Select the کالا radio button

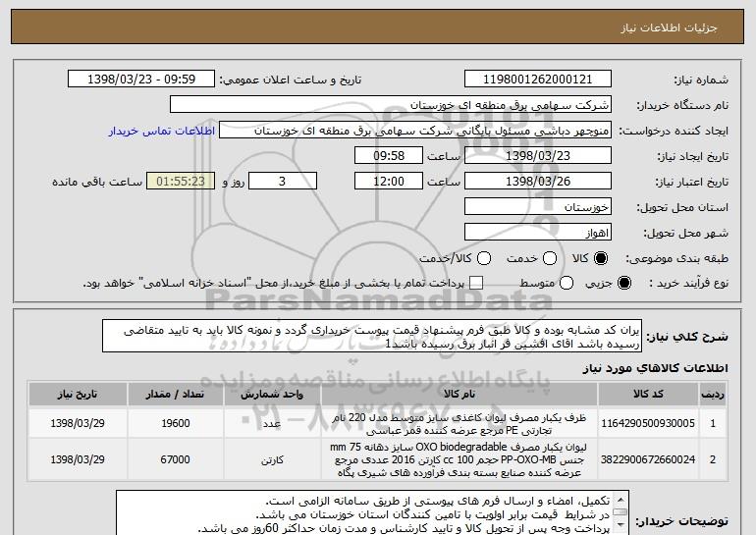[601, 258]
